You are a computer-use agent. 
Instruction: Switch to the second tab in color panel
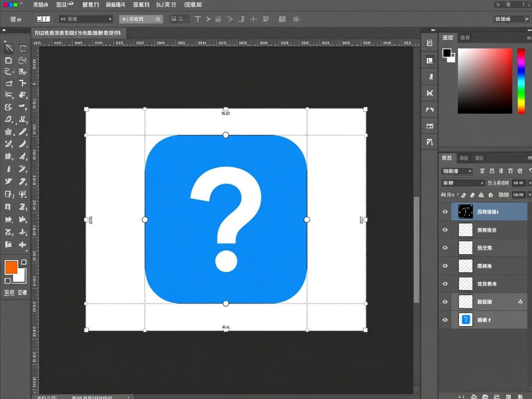[465, 37]
